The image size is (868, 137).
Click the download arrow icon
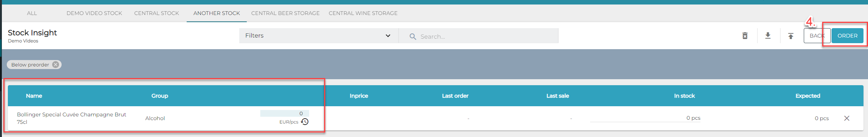(x=768, y=36)
